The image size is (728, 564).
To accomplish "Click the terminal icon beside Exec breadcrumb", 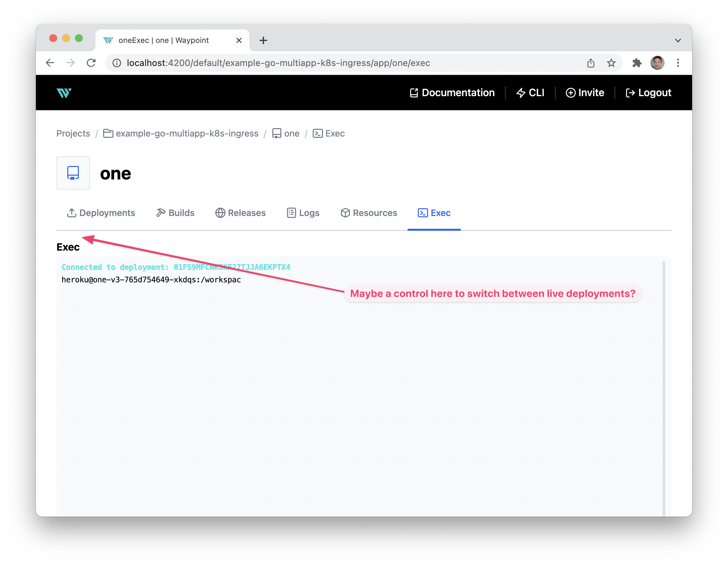I will [317, 133].
